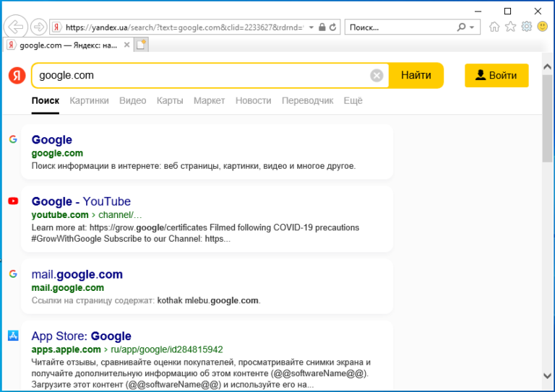Send feedback with the smiley icon
The width and height of the screenshot is (555, 392).
tap(542, 27)
